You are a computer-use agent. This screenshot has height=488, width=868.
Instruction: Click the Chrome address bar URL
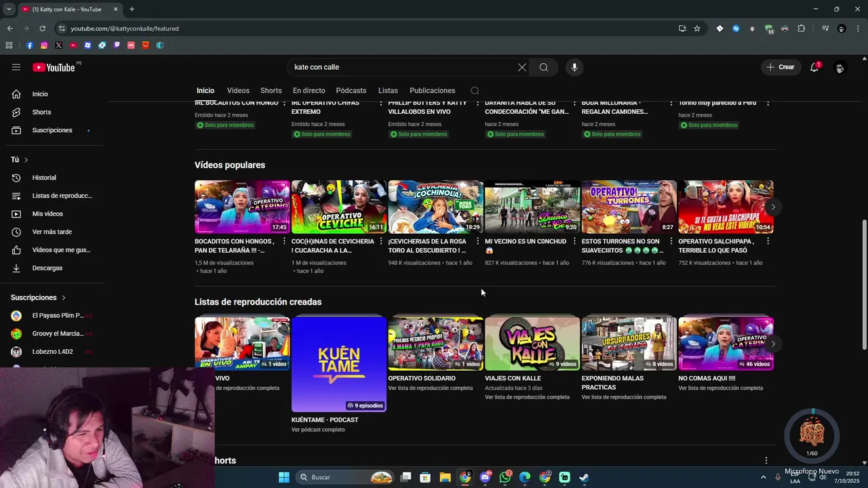pos(125,28)
